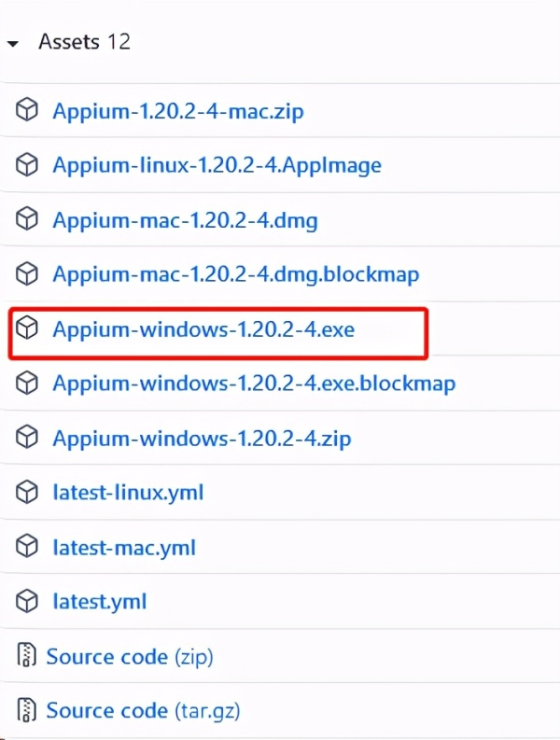
Task: Click package icon next to latest-linux.yml
Action: [x=26, y=492]
